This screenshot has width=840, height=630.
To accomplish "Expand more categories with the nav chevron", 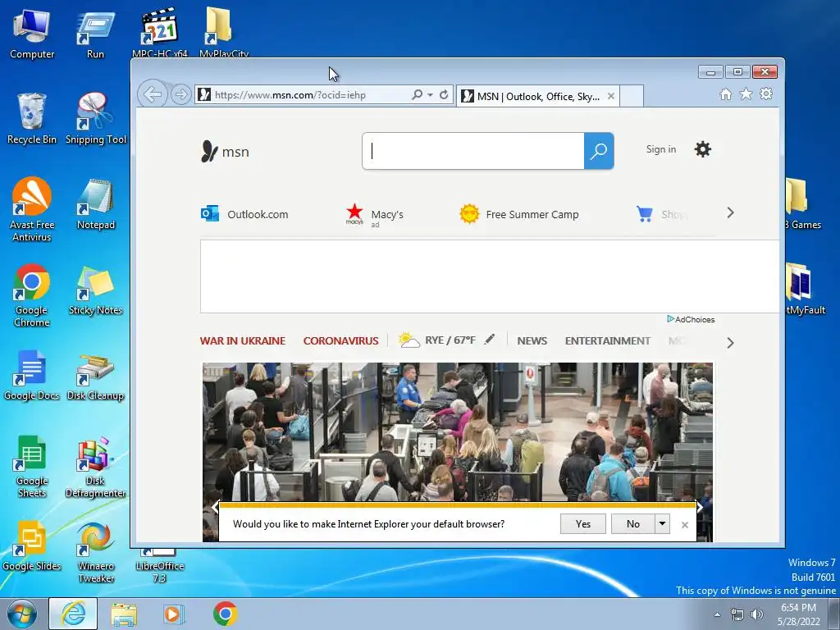I will click(x=730, y=343).
